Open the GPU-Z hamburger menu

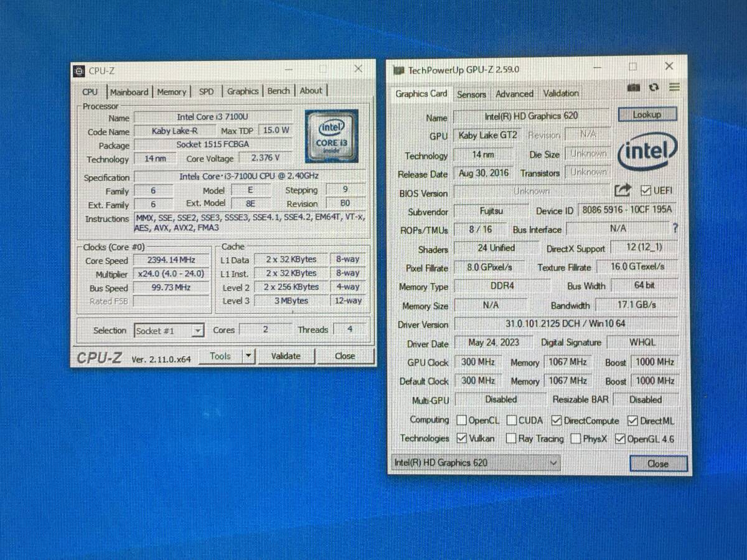click(x=674, y=87)
